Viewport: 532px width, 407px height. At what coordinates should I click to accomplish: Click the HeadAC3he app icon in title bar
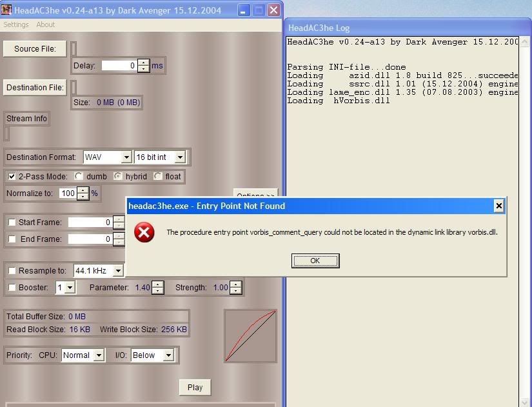(x=6, y=10)
